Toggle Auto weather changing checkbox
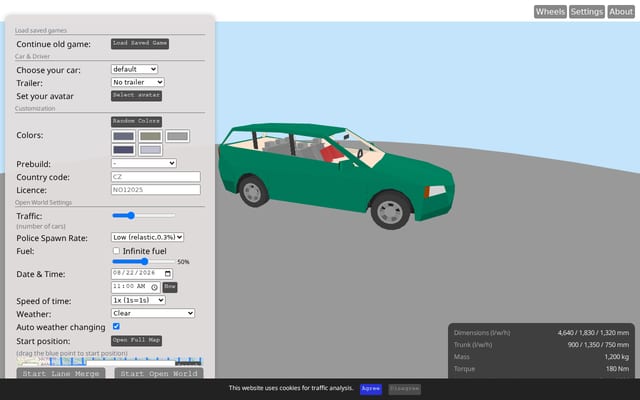This screenshot has width=640, height=400. click(x=116, y=326)
